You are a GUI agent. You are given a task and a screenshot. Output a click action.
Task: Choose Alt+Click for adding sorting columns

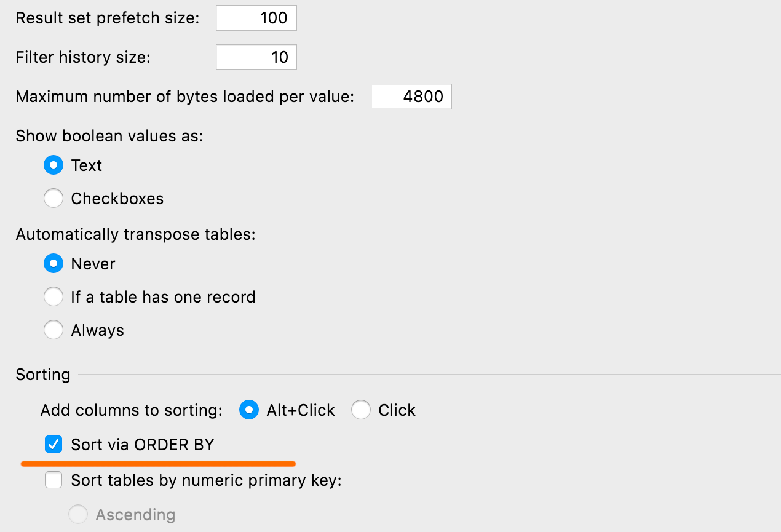pyautogui.click(x=249, y=410)
